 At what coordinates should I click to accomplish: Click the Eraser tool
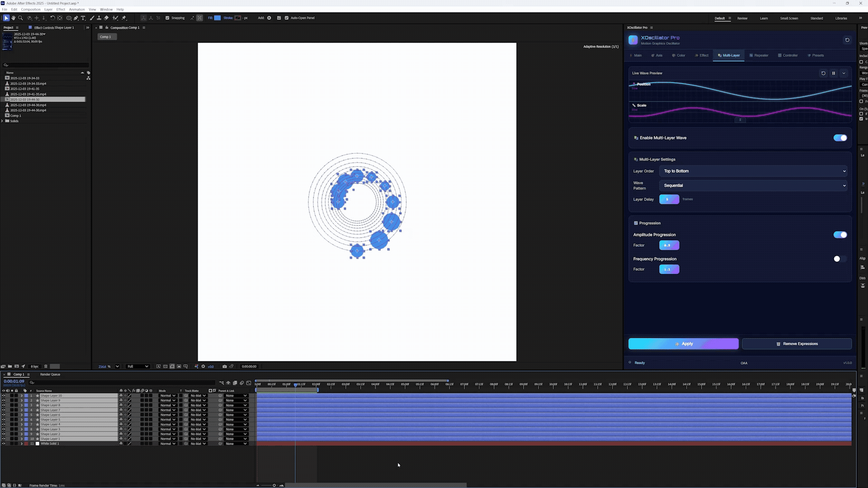click(x=106, y=18)
